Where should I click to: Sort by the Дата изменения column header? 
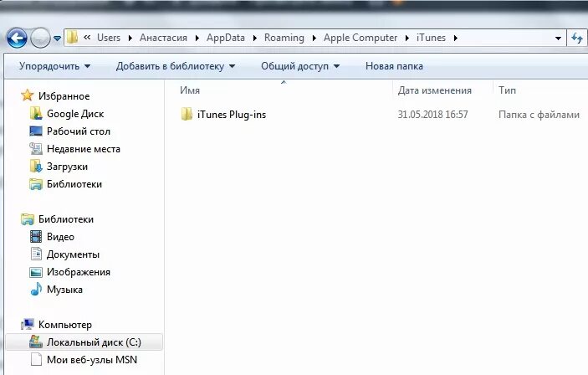[x=435, y=90]
